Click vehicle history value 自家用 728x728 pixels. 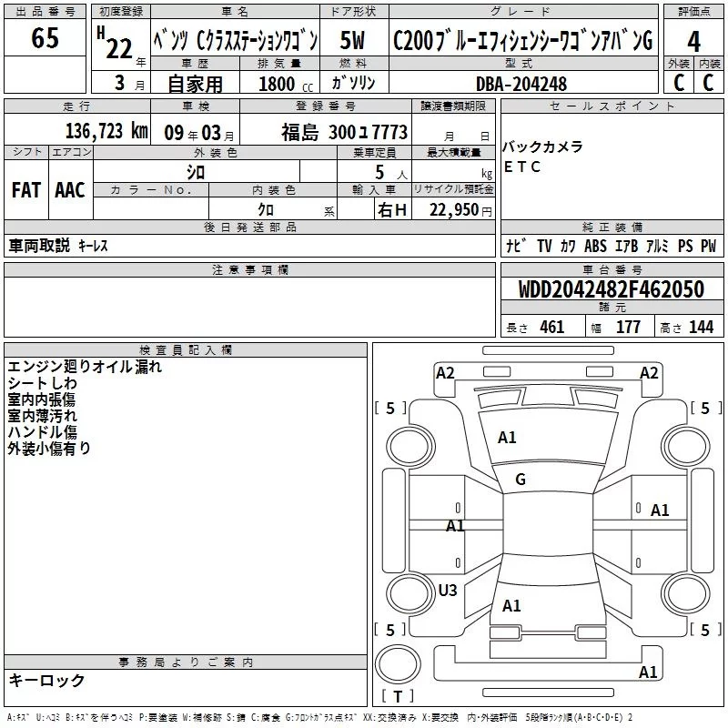[x=195, y=84]
